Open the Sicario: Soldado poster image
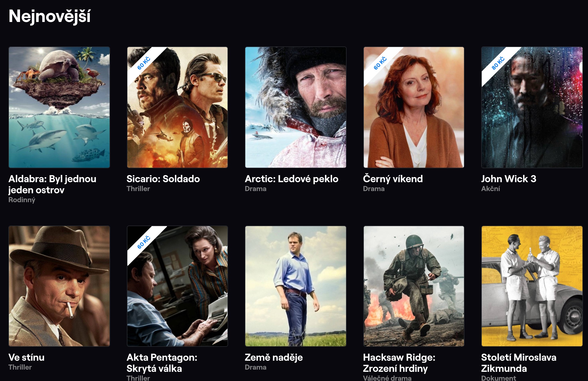Image resolution: width=588 pixels, height=381 pixels. [x=177, y=107]
